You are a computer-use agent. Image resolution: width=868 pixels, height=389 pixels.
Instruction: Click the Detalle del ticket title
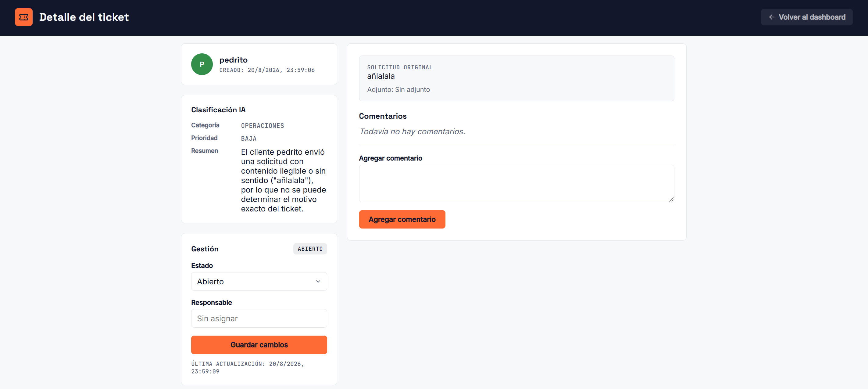point(84,17)
